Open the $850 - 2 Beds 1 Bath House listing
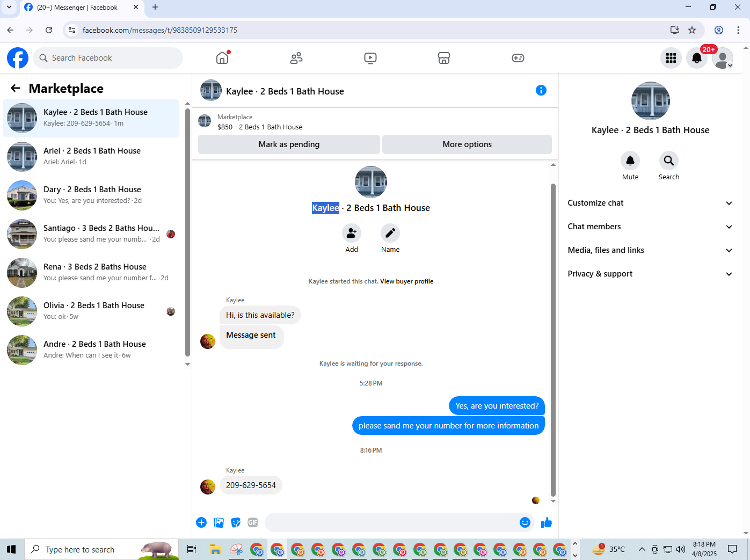Image resolution: width=750 pixels, height=560 pixels. [260, 127]
